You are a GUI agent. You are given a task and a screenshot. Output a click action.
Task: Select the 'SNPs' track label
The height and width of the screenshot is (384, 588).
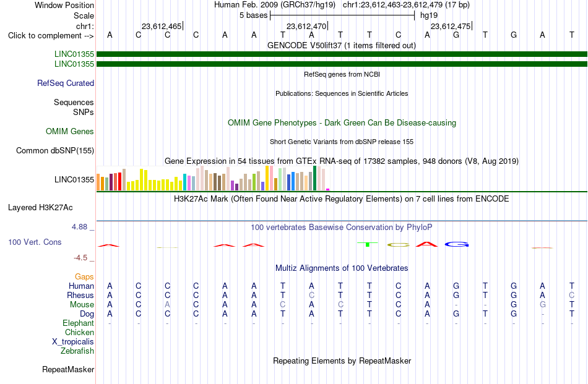[84, 112]
